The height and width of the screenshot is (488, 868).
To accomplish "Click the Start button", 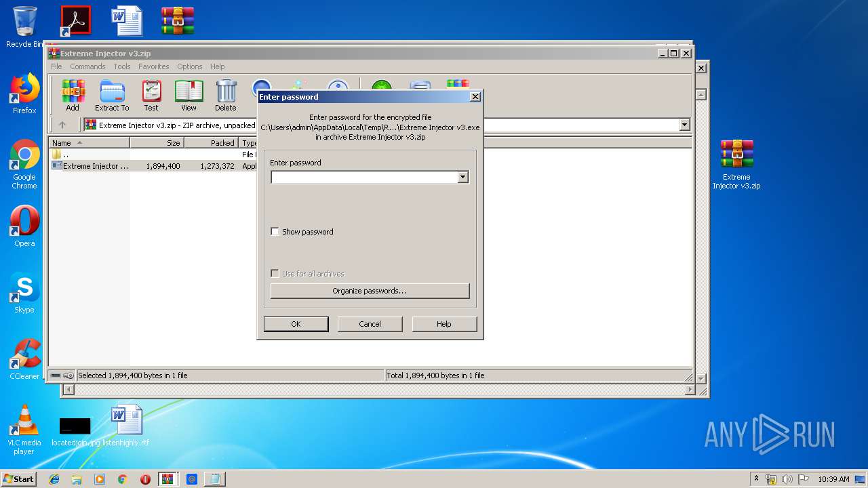I will [x=18, y=479].
